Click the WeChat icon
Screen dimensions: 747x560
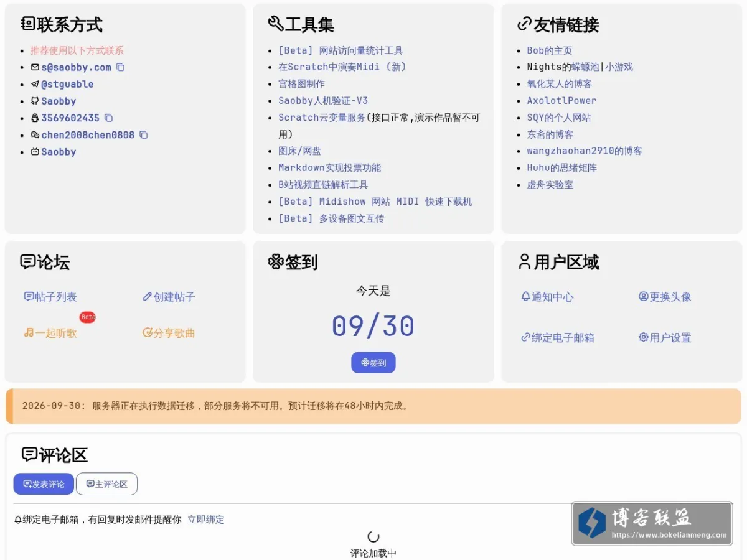click(x=35, y=134)
